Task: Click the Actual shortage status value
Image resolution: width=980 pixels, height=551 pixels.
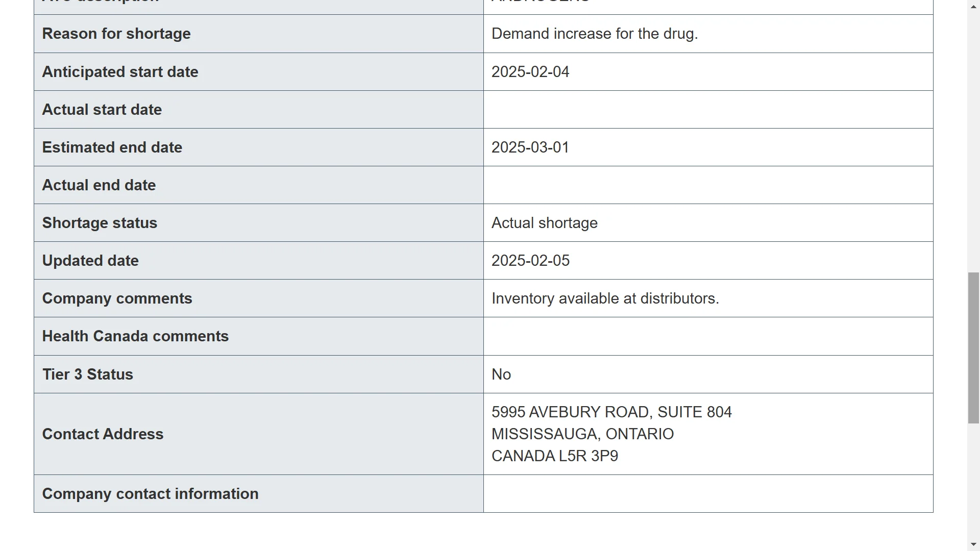Action: 545,223
